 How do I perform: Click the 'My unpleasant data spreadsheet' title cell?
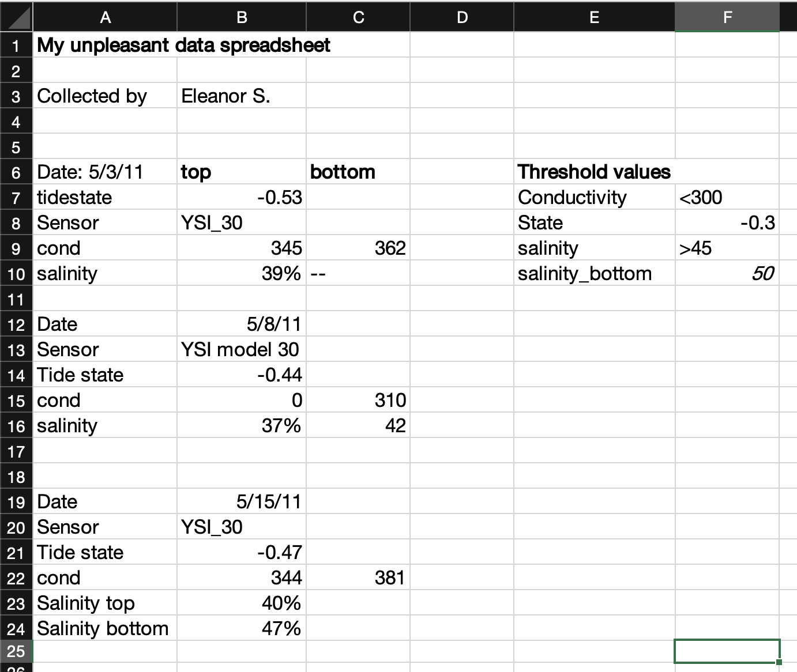[x=106, y=45]
